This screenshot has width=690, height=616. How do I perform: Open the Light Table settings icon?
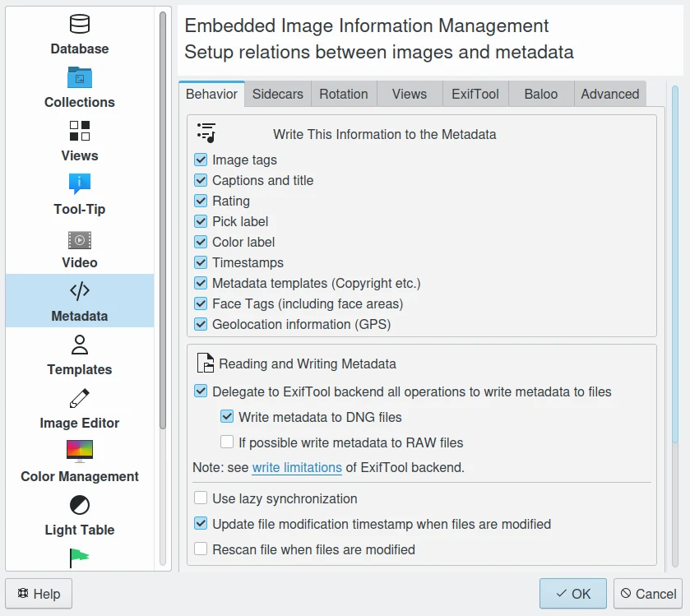(x=80, y=505)
